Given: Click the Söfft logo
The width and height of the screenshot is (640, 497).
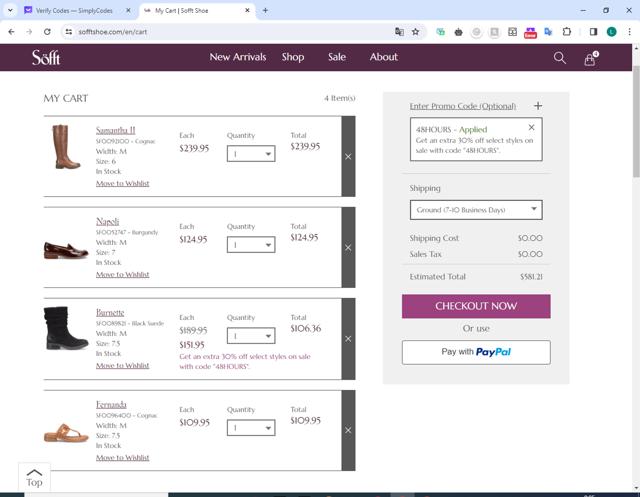Looking at the screenshot, I should coord(46,58).
